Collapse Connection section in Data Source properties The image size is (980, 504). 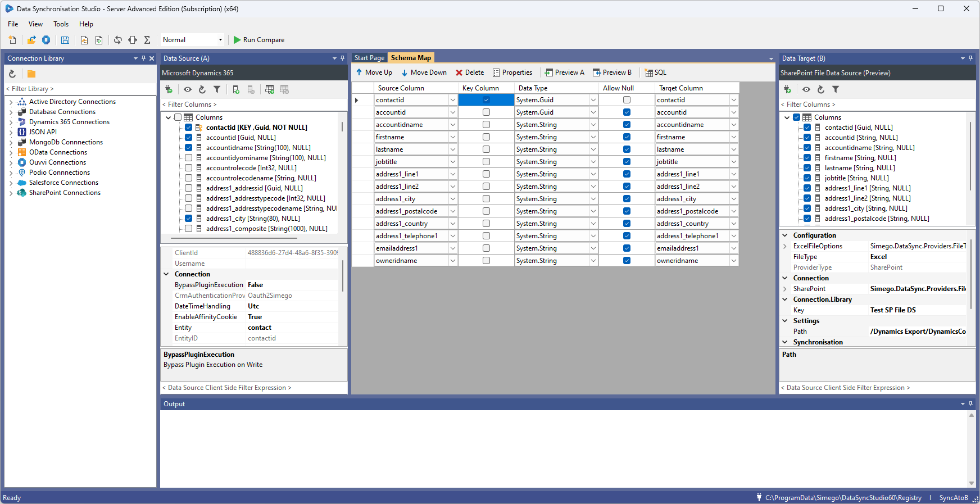click(x=166, y=274)
